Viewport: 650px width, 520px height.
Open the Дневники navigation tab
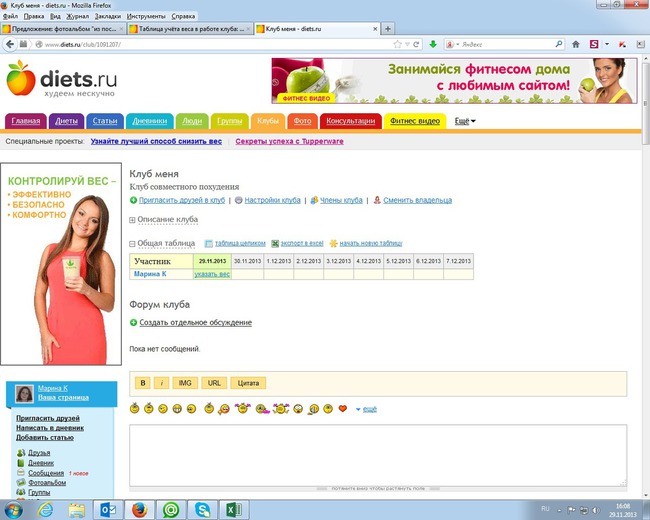point(148,121)
